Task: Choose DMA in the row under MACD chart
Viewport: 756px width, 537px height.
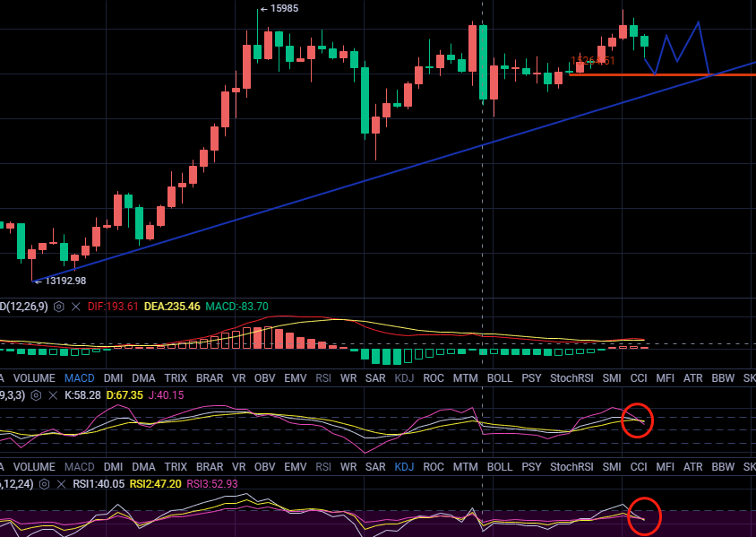Action: (143, 378)
